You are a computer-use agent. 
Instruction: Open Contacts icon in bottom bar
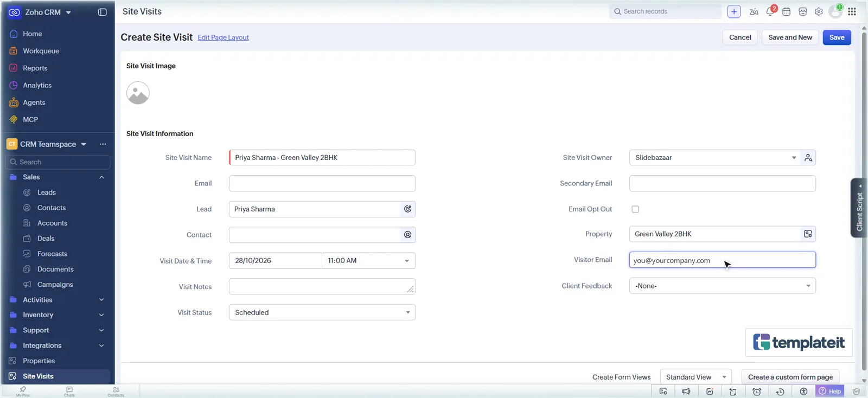(x=116, y=391)
